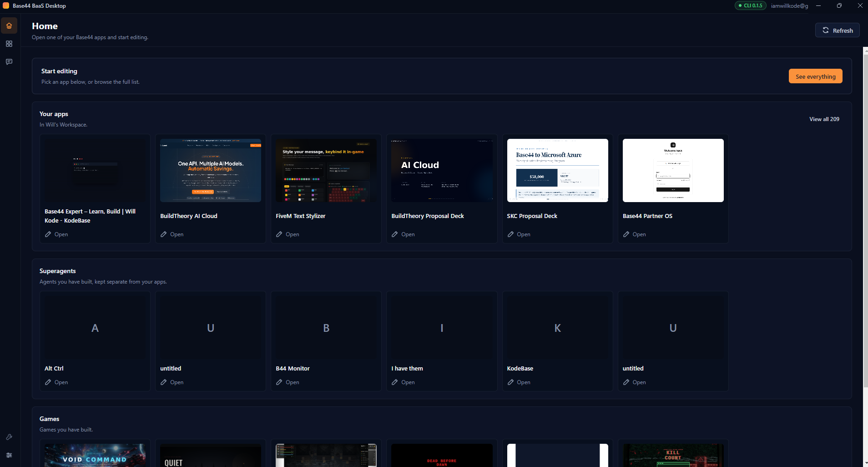This screenshot has height=467, width=868.
Task: Maximize or restore the Base44 window
Action: click(839, 5)
